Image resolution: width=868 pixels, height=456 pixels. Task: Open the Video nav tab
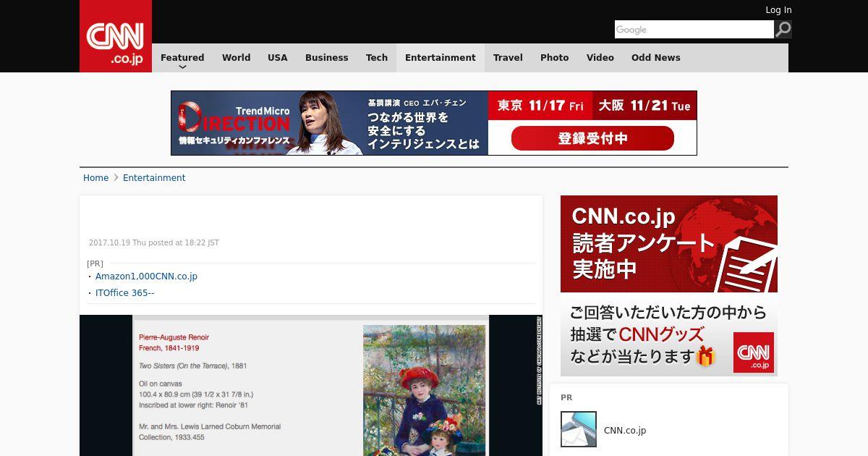pos(600,58)
